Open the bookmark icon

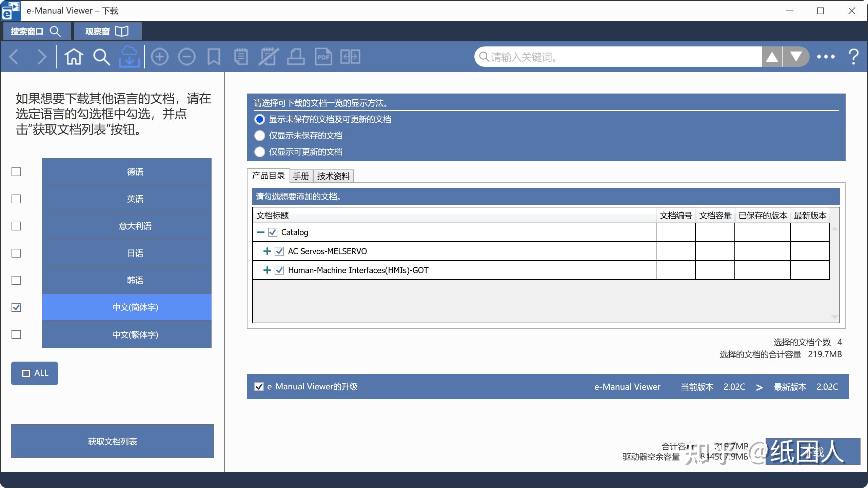[x=214, y=56]
